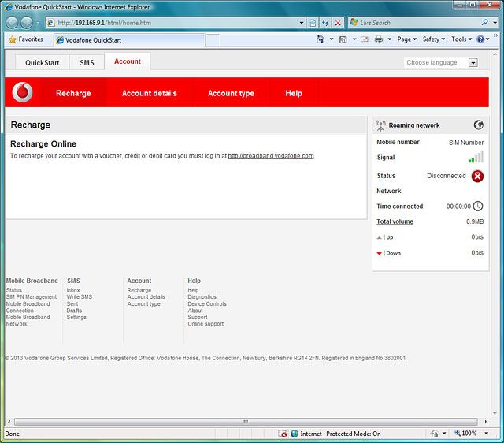The height and width of the screenshot is (443, 504).
Task: Expand the Safety menu in command bar
Action: tap(433, 39)
